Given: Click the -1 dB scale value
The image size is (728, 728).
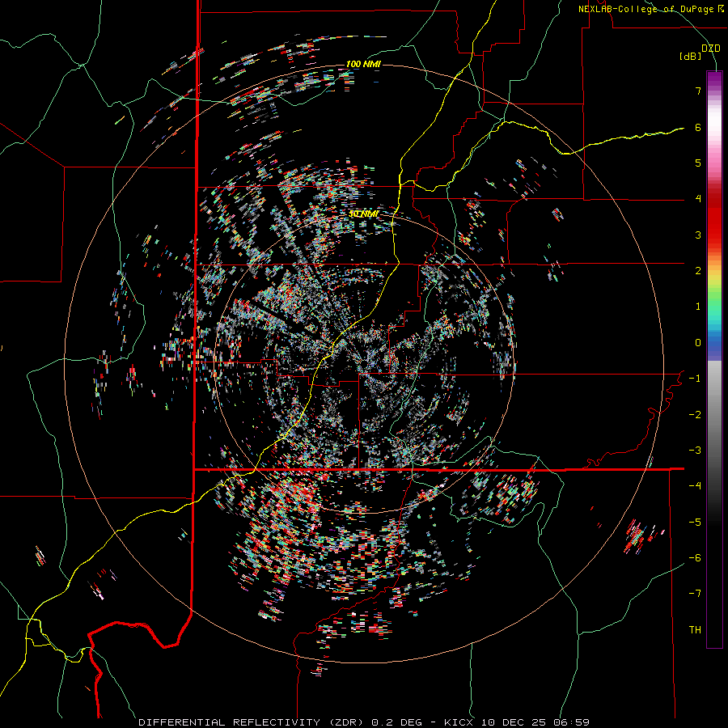Looking at the screenshot, I should coord(695,379).
